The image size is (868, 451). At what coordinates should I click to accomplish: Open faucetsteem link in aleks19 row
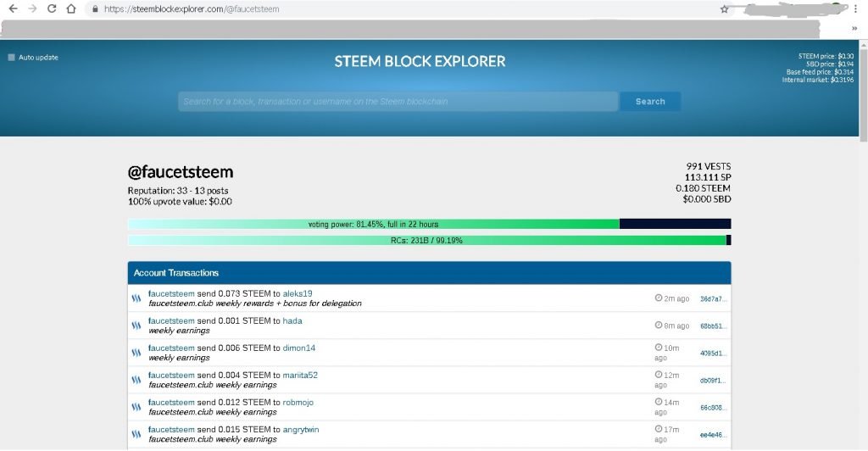tap(171, 294)
